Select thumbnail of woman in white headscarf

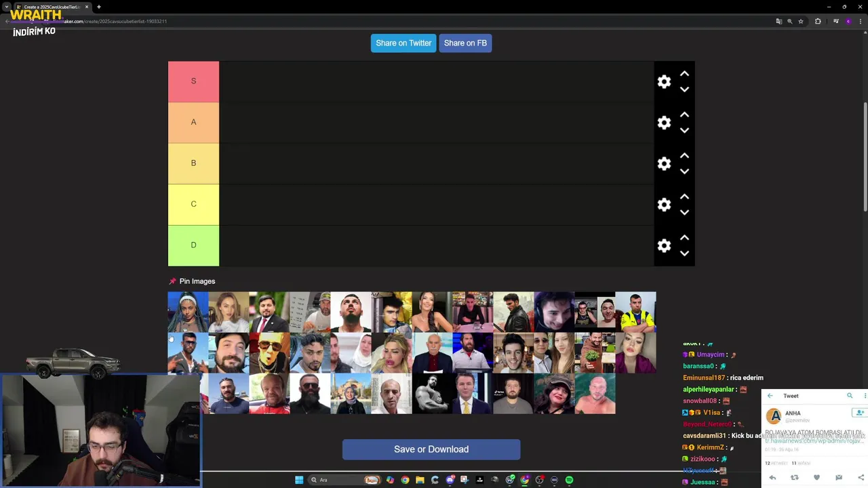click(351, 352)
